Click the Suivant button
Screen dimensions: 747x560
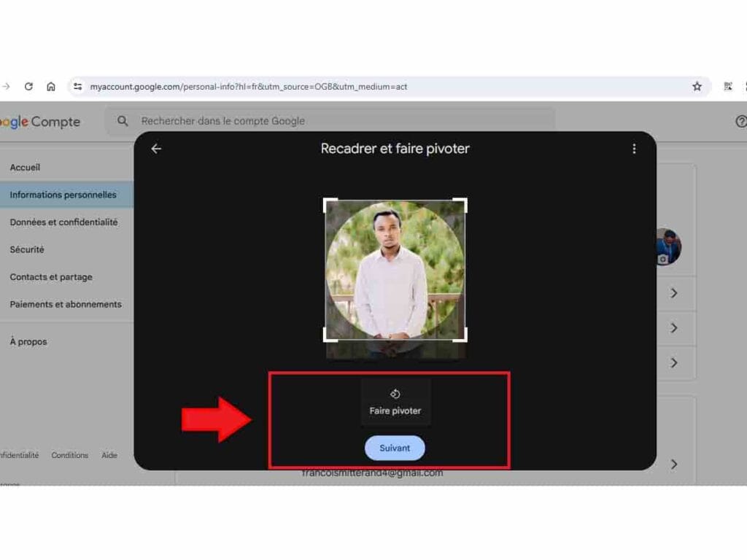point(395,448)
